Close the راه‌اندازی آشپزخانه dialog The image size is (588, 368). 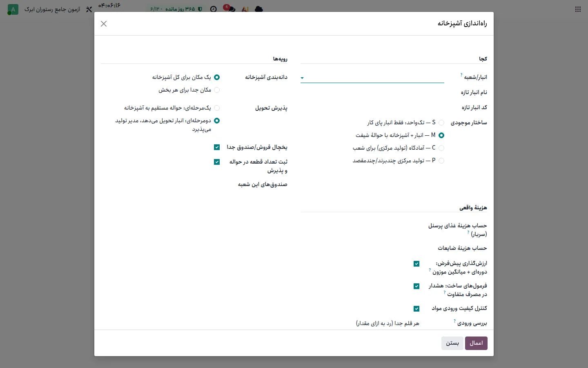(x=104, y=24)
